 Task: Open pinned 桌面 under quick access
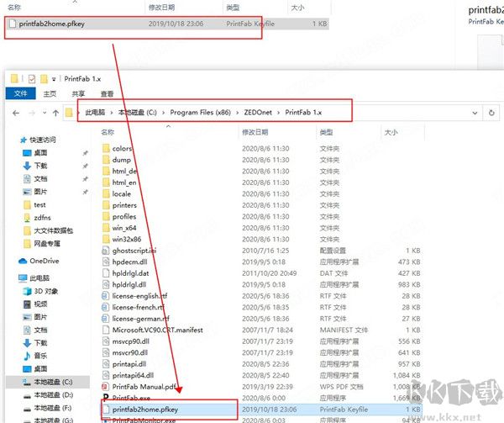40,153
